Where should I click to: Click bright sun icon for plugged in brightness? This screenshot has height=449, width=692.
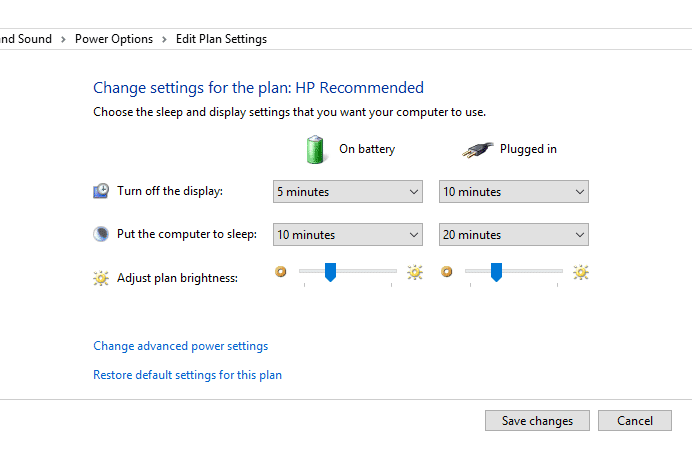click(x=580, y=271)
